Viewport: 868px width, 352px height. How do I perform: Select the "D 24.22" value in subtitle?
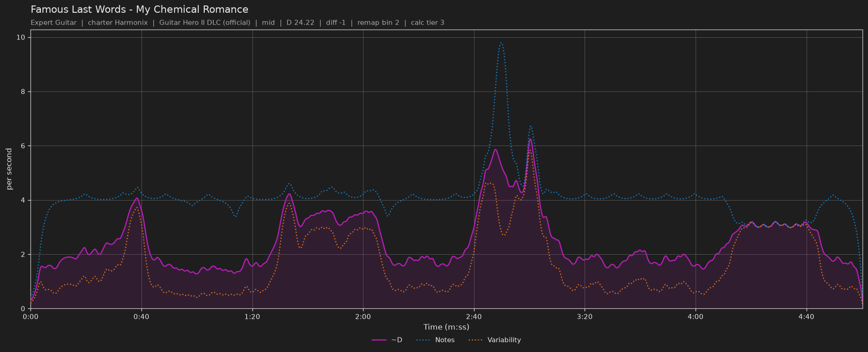point(300,23)
